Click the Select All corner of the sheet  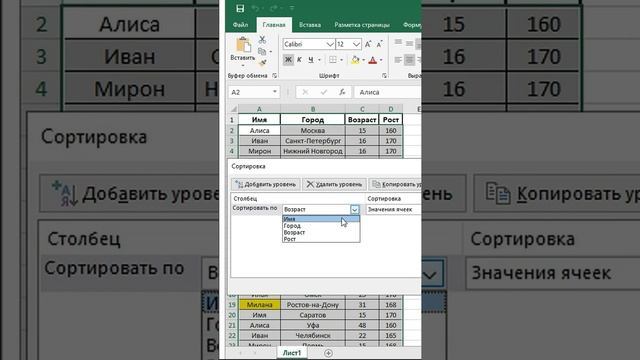point(233,109)
